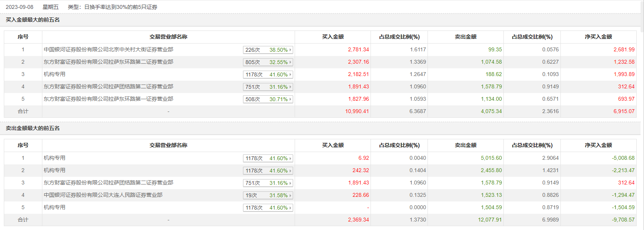This screenshot has height=230, width=644.
Task: Open 中国银河证券大连人民路证券营业部 link
Action: click(103, 195)
